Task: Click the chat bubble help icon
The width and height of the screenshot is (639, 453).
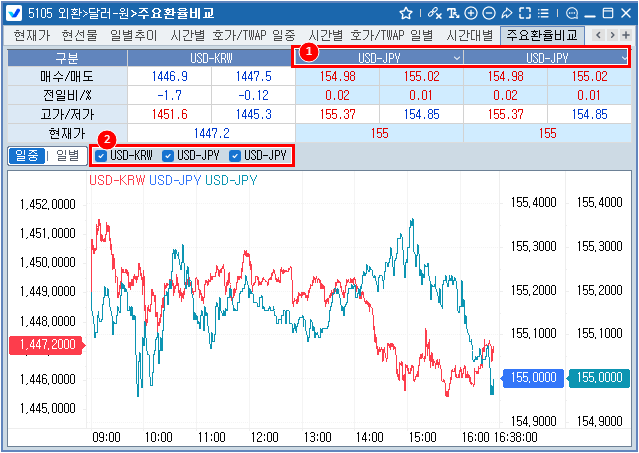Action: point(572,14)
